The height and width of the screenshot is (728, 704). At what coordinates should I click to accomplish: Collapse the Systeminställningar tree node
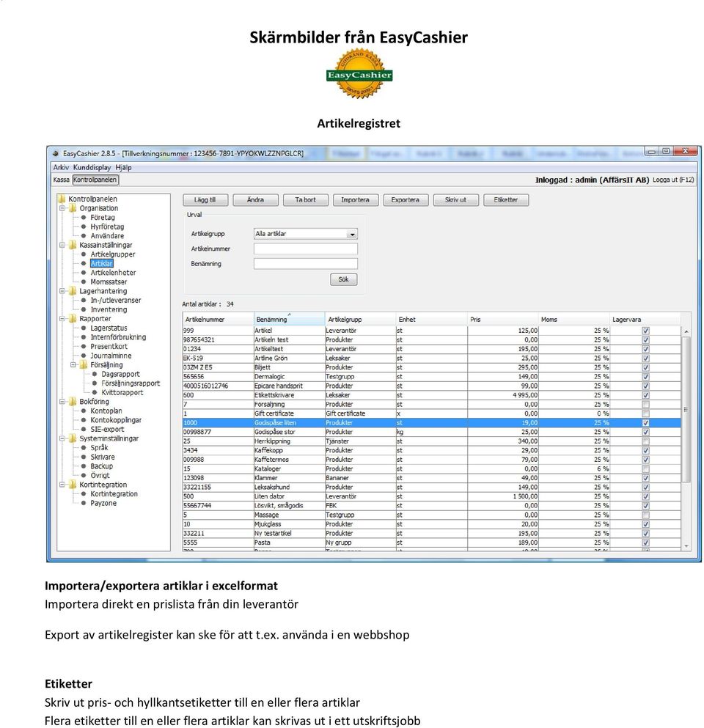point(62,438)
